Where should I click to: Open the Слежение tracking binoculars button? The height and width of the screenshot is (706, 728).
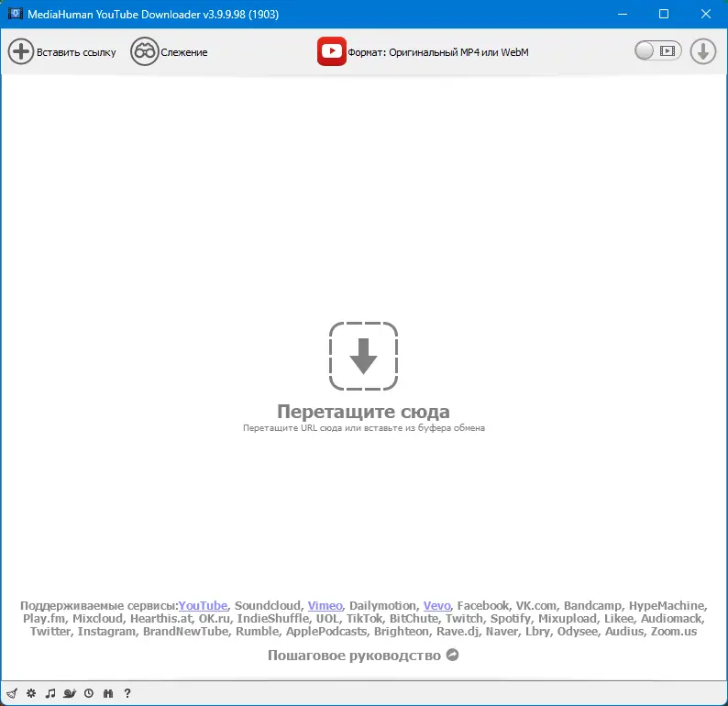click(x=169, y=51)
